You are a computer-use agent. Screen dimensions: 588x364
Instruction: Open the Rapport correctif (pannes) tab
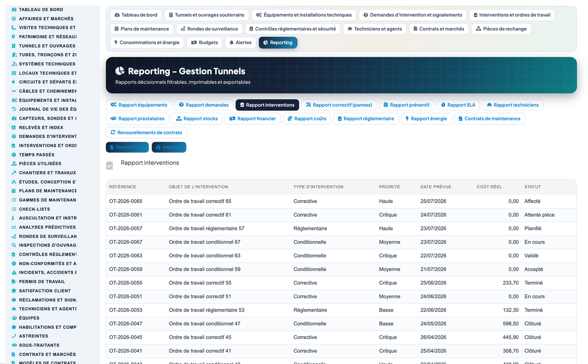(339, 105)
